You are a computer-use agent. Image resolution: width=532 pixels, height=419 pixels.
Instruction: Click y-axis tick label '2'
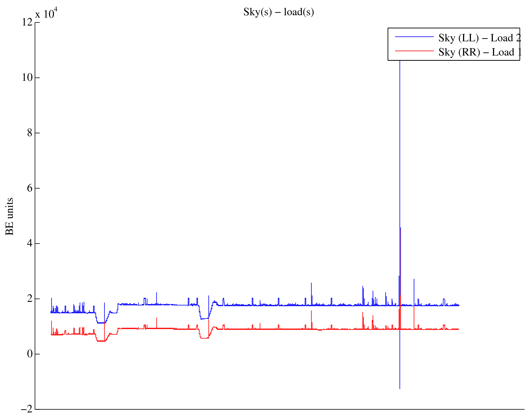point(30,299)
